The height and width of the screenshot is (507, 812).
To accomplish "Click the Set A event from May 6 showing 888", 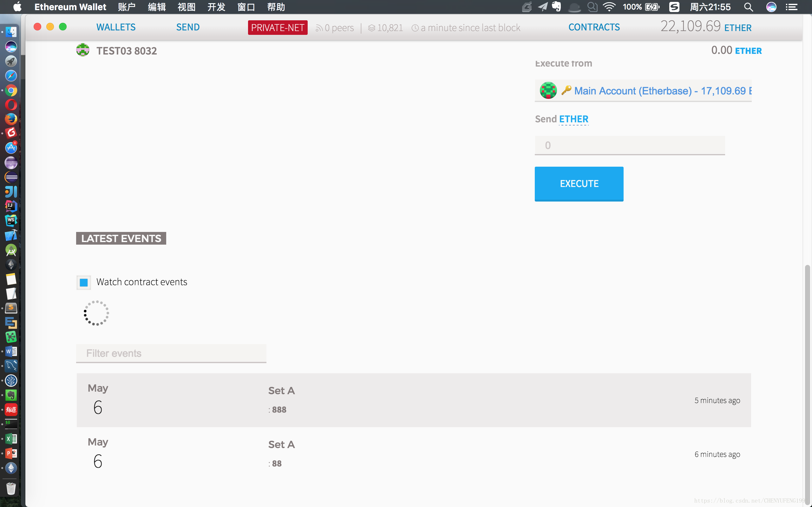I will pos(414,400).
